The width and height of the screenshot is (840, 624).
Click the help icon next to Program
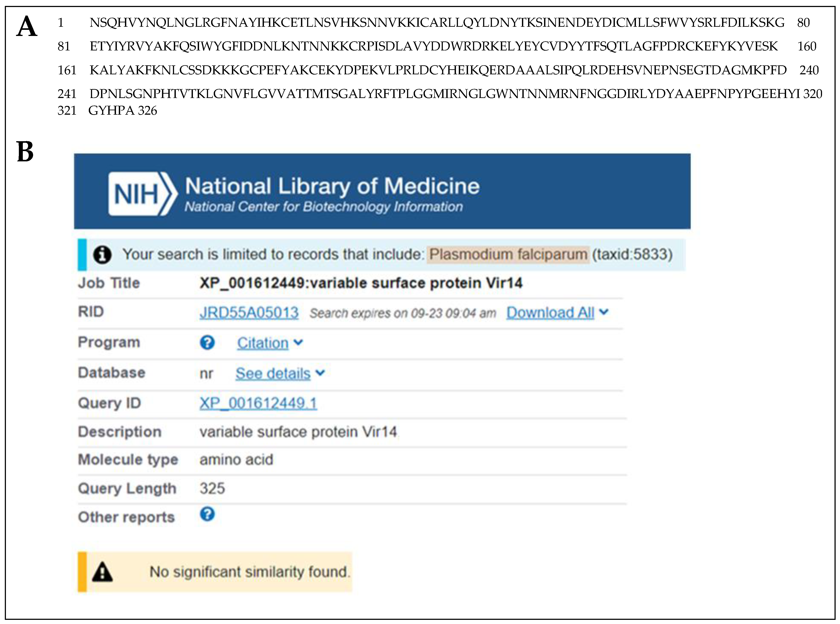coord(207,343)
